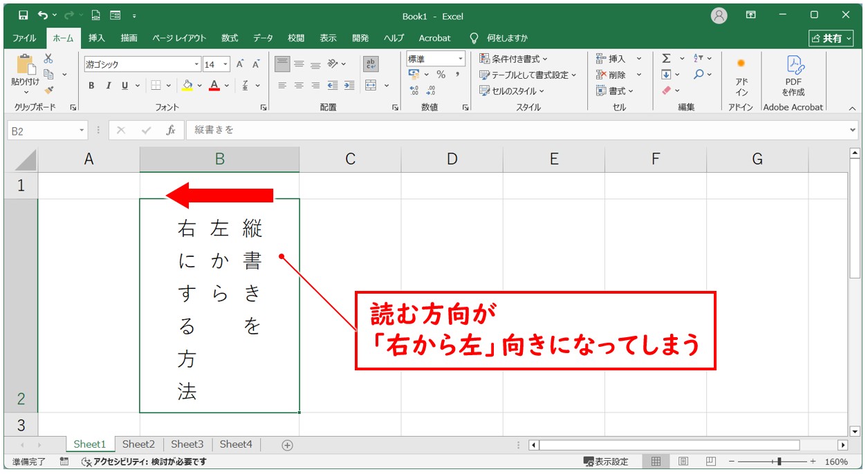This screenshot has height=474, width=868.
Task: Toggle Center horizontal alignment button
Action: pyautogui.click(x=299, y=86)
